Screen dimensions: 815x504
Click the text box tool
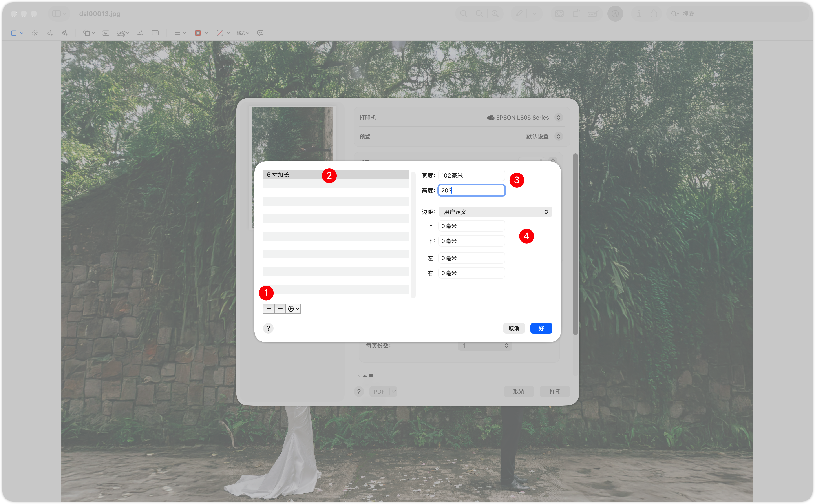[x=106, y=33]
